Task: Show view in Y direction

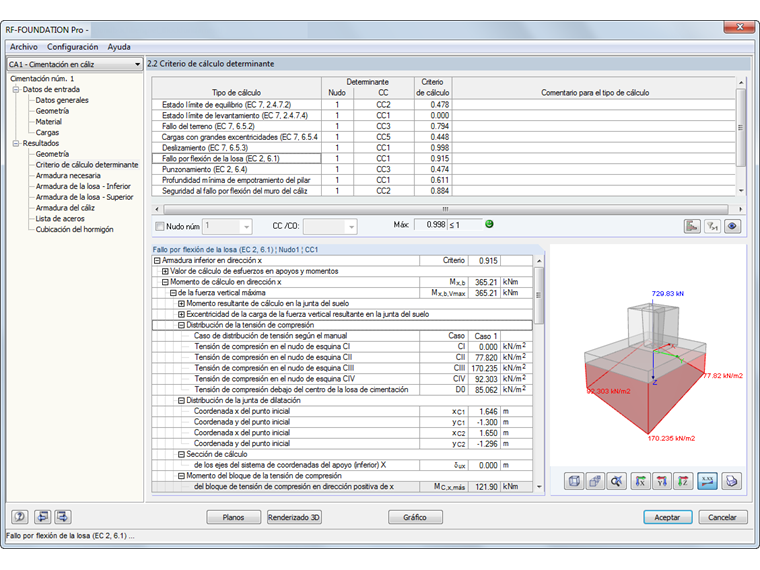Action: (662, 481)
